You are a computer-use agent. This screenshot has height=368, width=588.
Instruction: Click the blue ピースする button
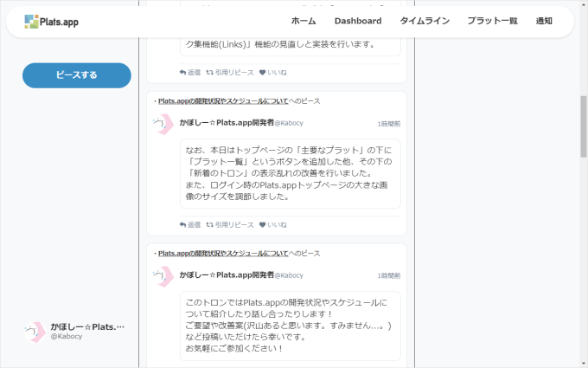coord(77,75)
